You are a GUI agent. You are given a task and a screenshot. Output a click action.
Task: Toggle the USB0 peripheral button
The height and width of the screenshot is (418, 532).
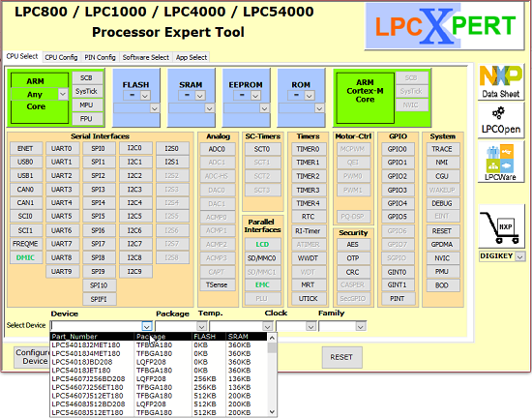pyautogui.click(x=26, y=162)
